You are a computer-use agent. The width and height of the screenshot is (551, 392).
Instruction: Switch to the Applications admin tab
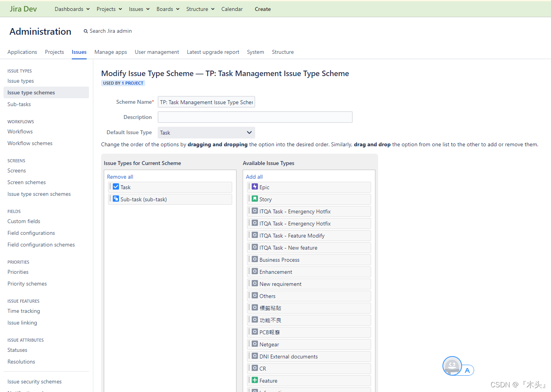pos(22,52)
